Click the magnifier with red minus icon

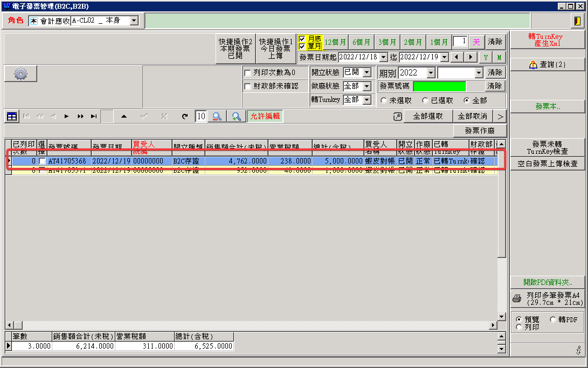[x=217, y=117]
